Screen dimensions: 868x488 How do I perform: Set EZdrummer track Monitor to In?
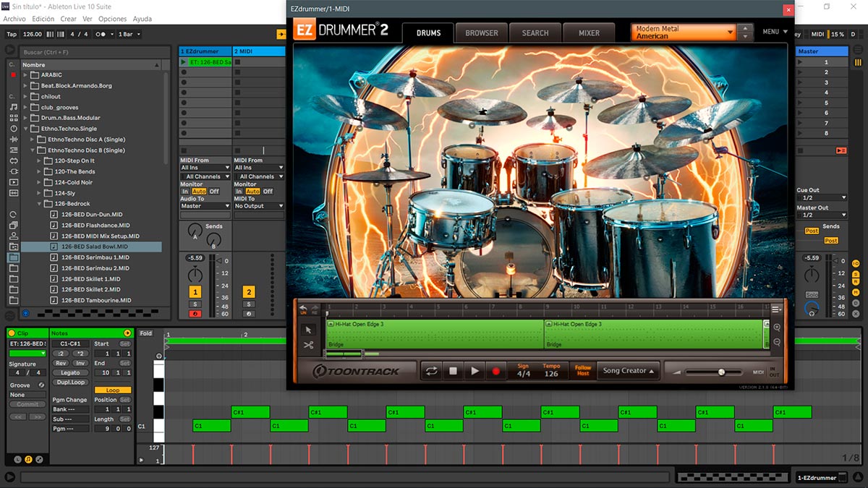(x=185, y=192)
